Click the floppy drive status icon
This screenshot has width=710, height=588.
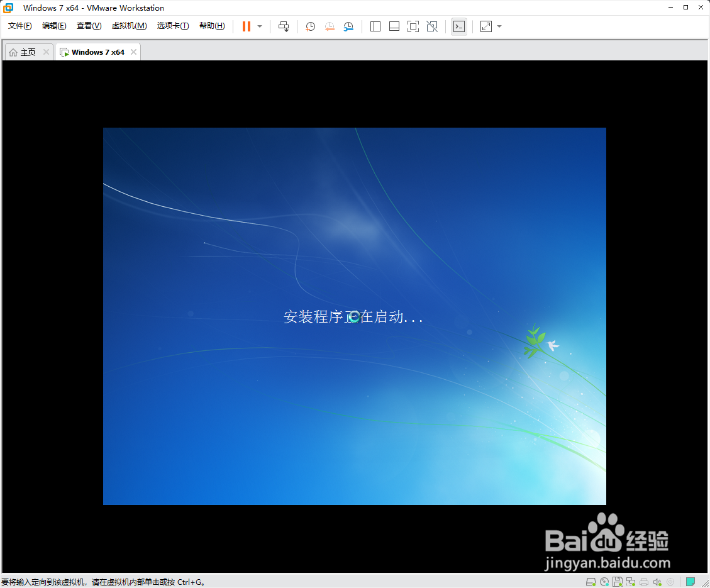click(x=617, y=582)
